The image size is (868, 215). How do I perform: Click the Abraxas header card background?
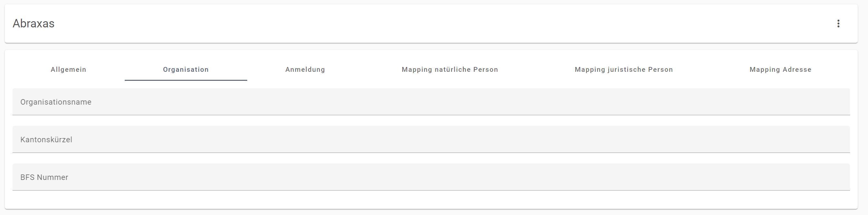click(x=431, y=23)
